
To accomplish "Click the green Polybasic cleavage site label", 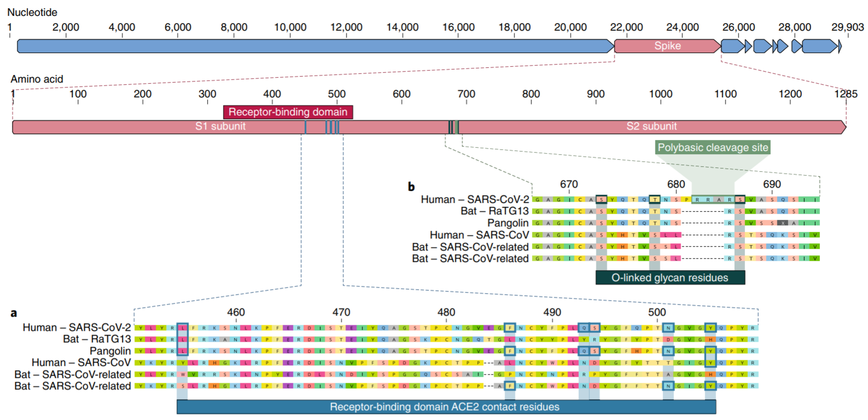I will (712, 148).
